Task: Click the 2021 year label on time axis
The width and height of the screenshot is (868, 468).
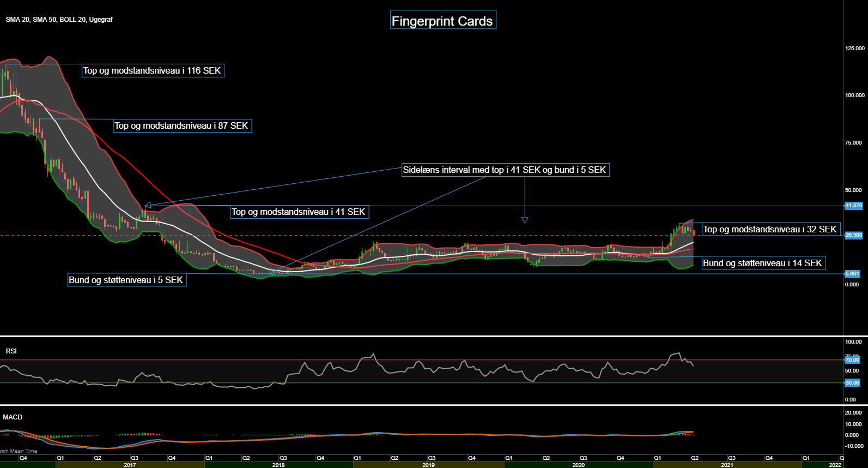Action: tap(727, 465)
